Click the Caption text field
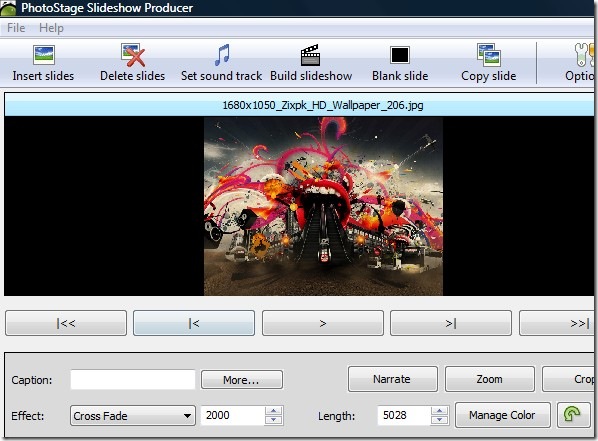Image resolution: width=598 pixels, height=441 pixels. (133, 380)
